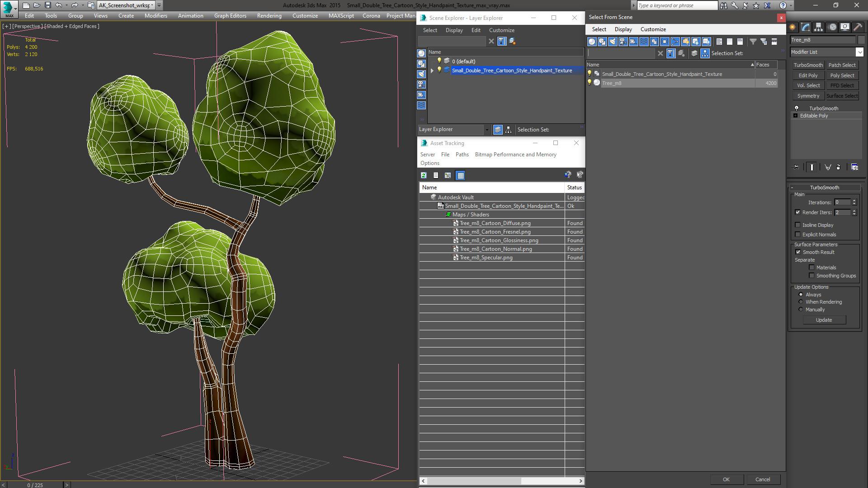The height and width of the screenshot is (488, 868).
Task: Toggle lights display filter in Select From Scene
Action: tap(613, 42)
